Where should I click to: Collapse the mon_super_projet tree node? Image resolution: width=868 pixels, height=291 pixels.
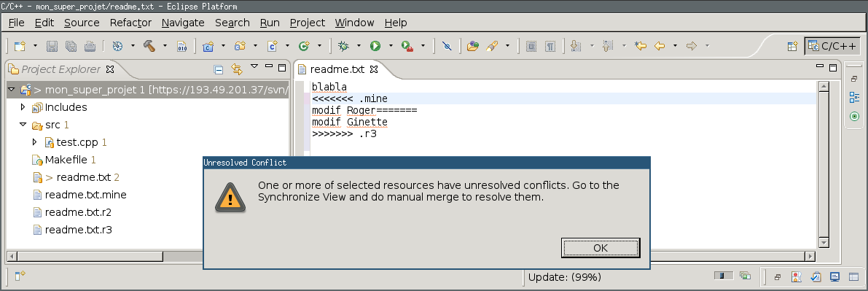(11, 89)
